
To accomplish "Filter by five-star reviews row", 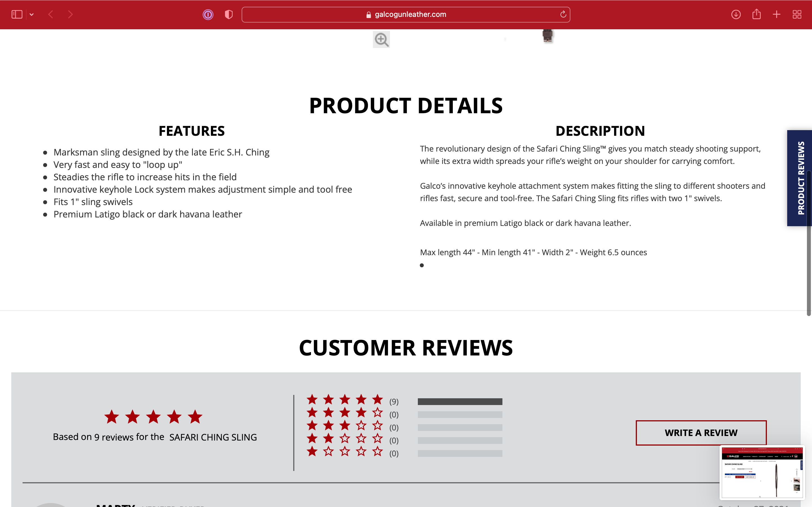I will (x=345, y=400).
